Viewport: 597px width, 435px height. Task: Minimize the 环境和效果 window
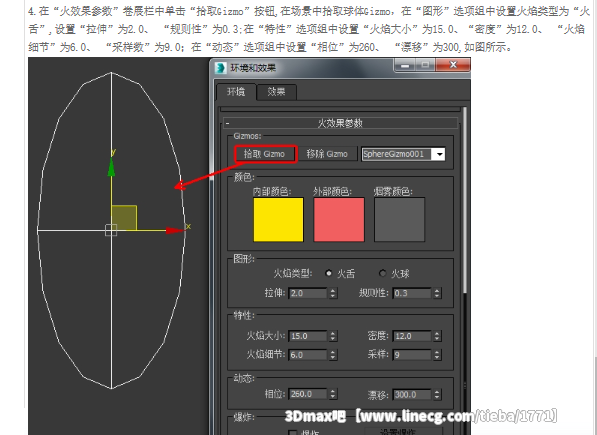(x=405, y=65)
